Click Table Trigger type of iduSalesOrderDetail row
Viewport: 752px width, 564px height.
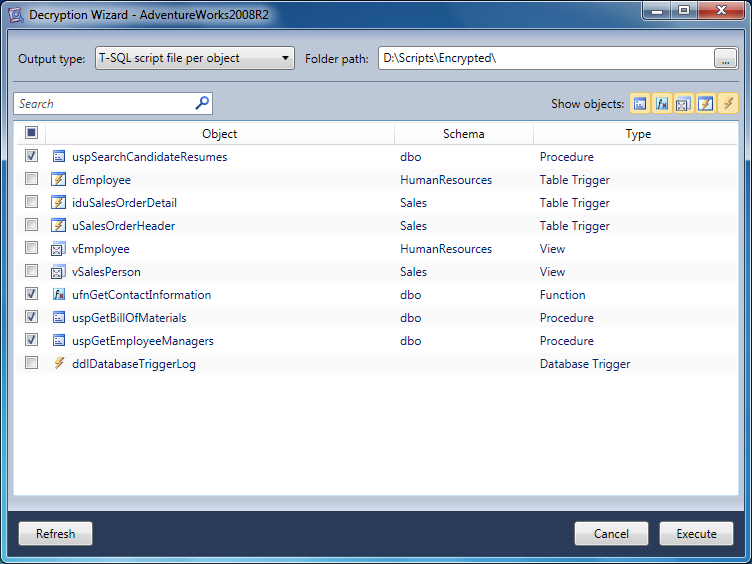(575, 203)
